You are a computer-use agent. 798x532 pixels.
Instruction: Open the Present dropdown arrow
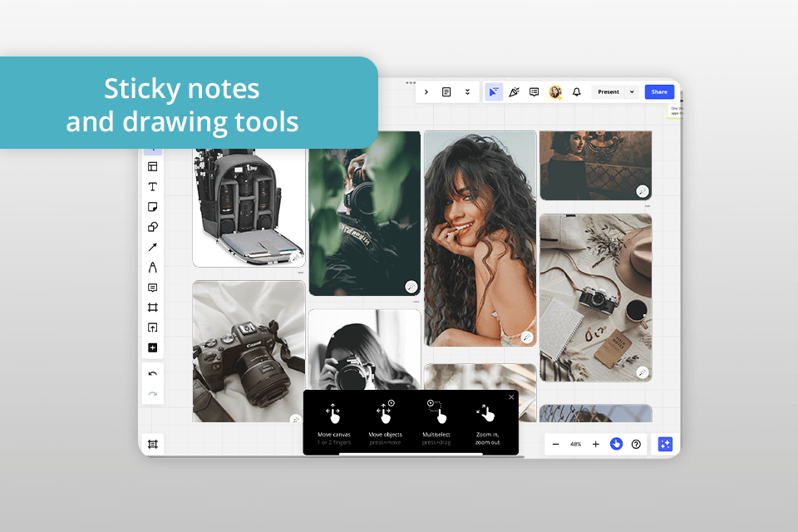pyautogui.click(x=632, y=92)
